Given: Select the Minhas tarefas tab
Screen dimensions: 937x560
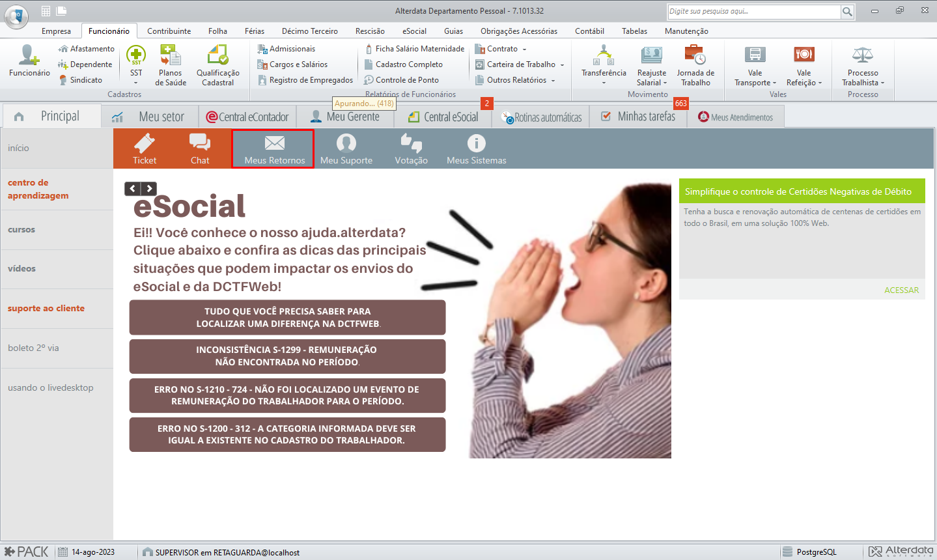Looking at the screenshot, I should (x=638, y=117).
